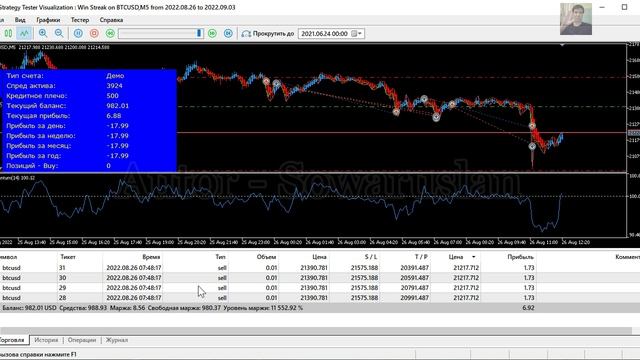Image resolution: width=640 pixels, height=360 pixels.
Task: Click the zoom in magnifier icon
Action: pos(43,33)
